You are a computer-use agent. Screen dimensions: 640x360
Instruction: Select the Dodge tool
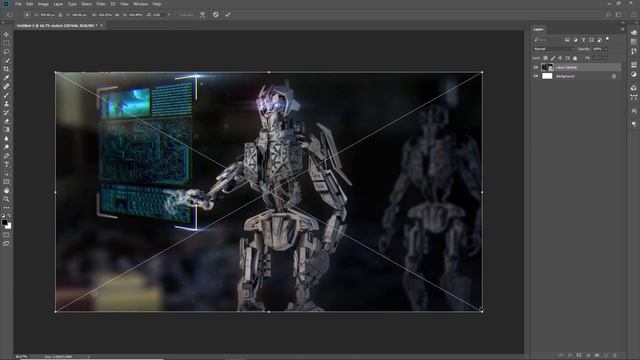pyautogui.click(x=6, y=147)
